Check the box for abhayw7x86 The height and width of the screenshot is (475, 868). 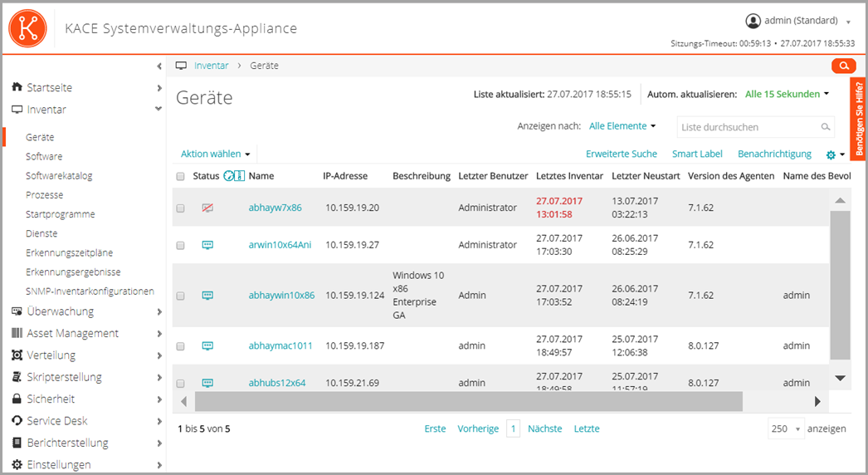click(x=180, y=208)
